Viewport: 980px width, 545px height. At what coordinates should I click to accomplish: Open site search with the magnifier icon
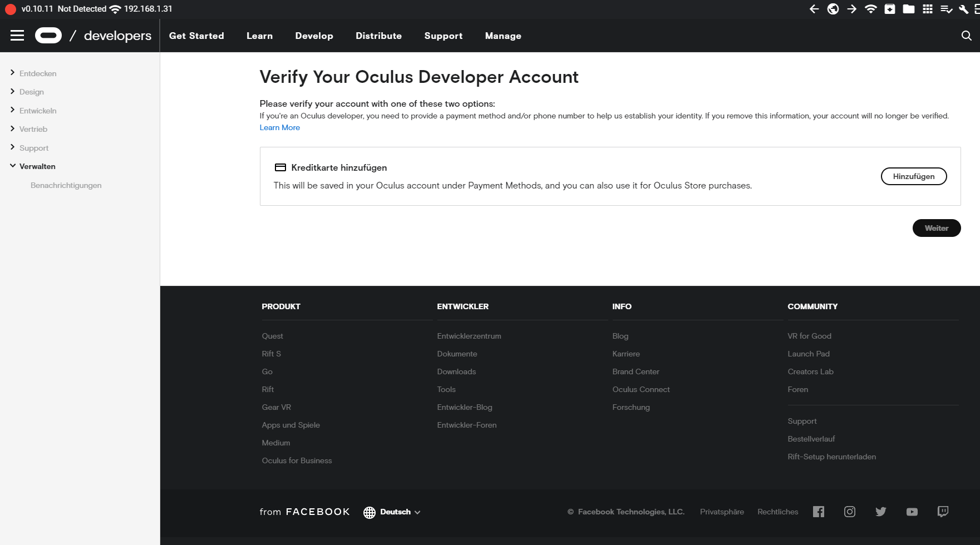tap(967, 36)
